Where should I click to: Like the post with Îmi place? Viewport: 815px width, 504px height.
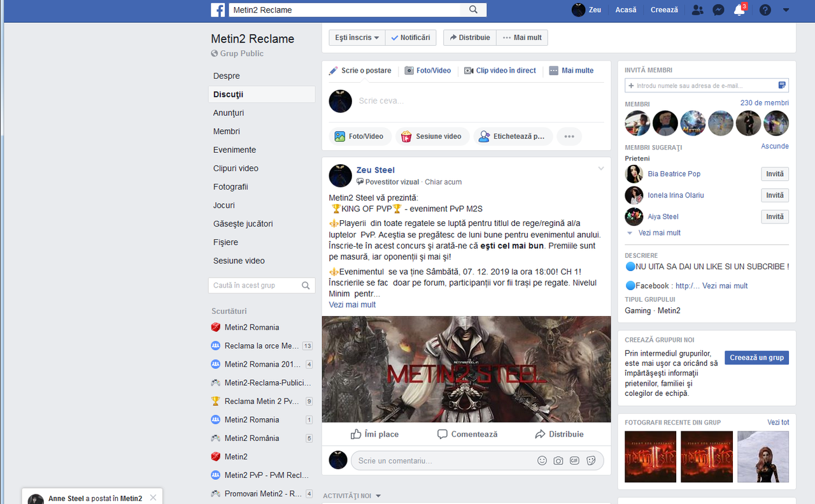coord(374,434)
